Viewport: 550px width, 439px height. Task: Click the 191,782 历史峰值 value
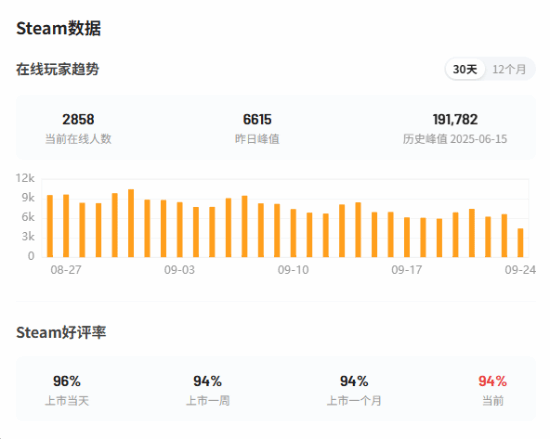click(x=455, y=120)
